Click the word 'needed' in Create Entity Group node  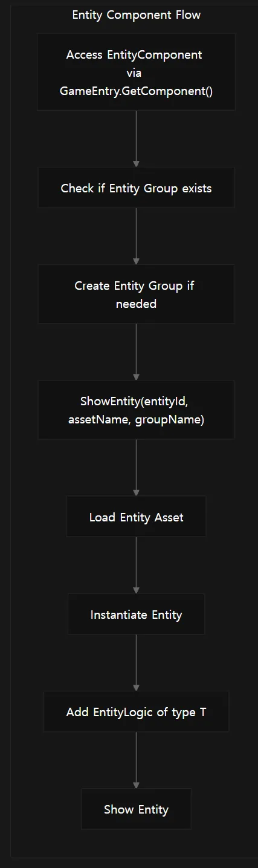136,304
